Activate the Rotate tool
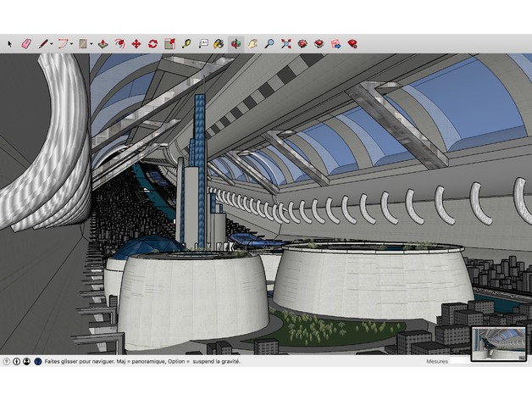The height and width of the screenshot is (400, 532). pos(152,43)
